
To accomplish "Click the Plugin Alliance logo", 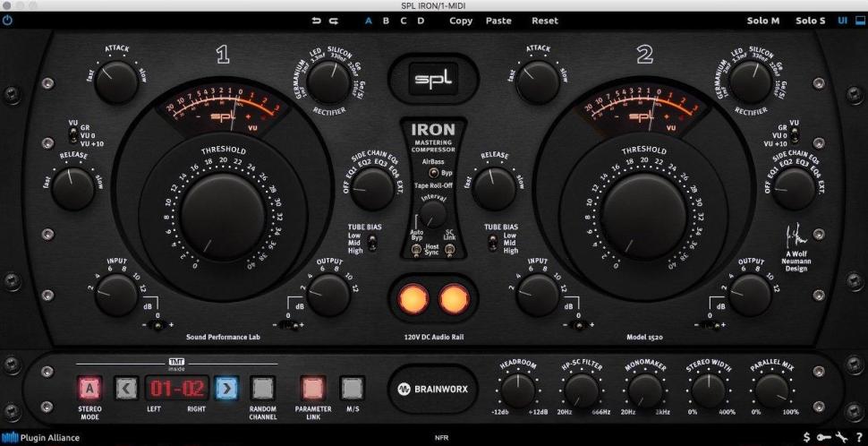I will coord(40,438).
